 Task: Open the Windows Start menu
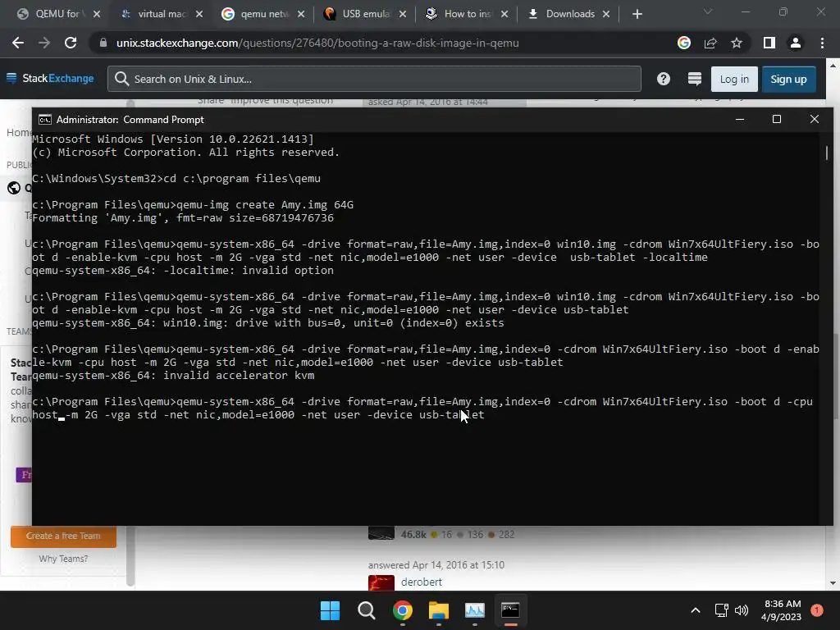point(330,610)
